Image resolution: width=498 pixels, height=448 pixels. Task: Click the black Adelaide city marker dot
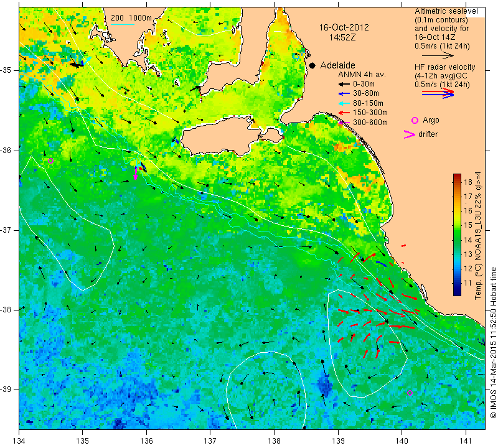pos(312,65)
